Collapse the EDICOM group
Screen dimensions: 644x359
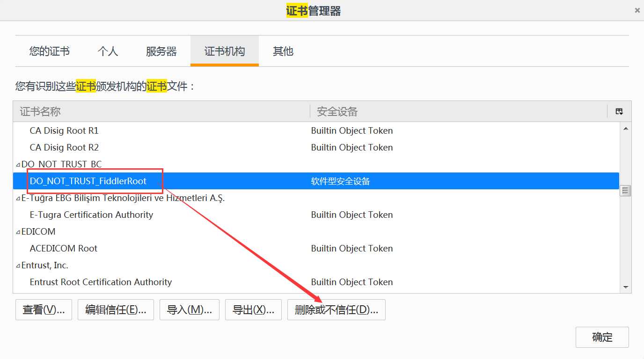pos(18,232)
